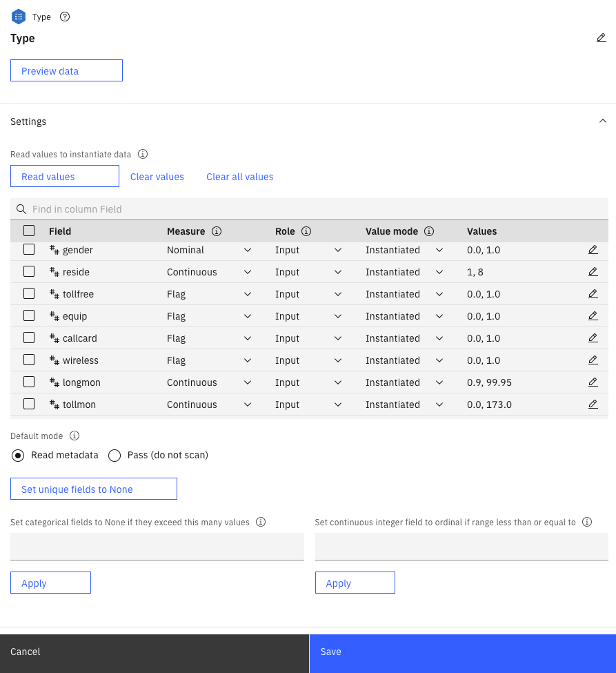Screen dimensions: 616x673
Task: Click numeric type icon beside longmon
Action: pos(54,382)
